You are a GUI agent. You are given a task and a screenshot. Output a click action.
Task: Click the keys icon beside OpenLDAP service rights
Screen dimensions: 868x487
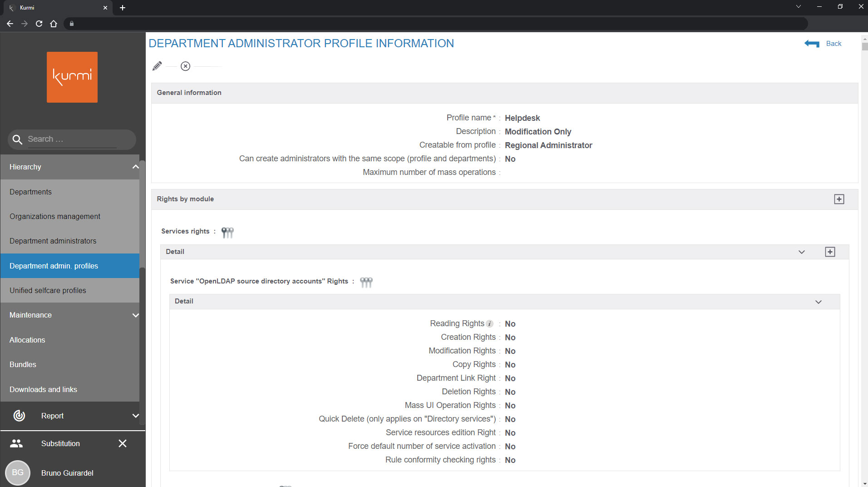coord(366,282)
